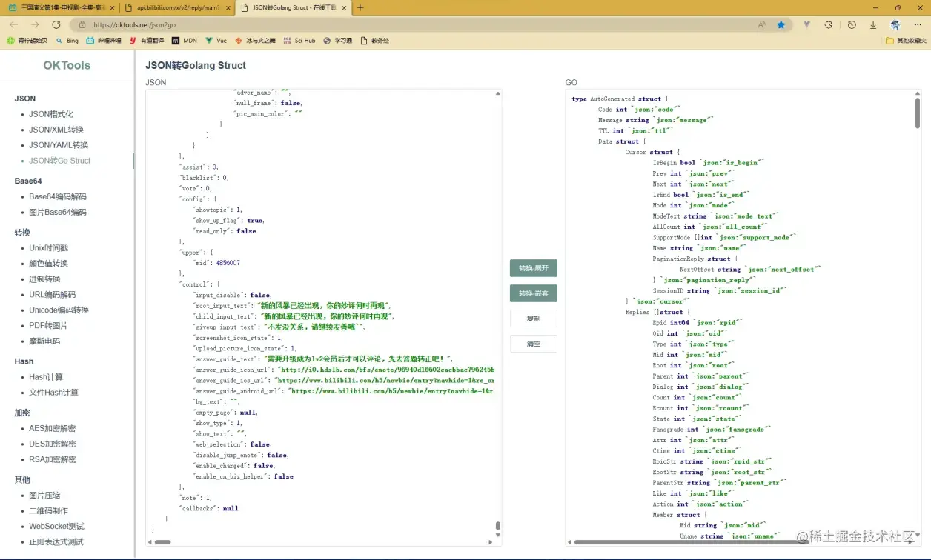
Task: Open 图片压缩 tool
Action: coord(44,496)
